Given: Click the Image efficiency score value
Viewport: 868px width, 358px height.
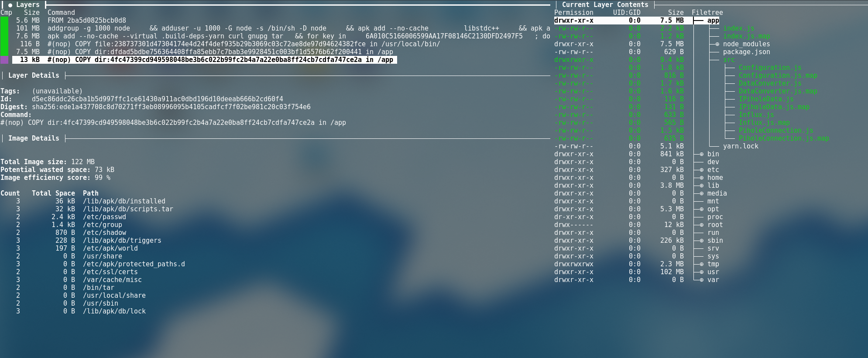Looking at the screenshot, I should pos(103,178).
